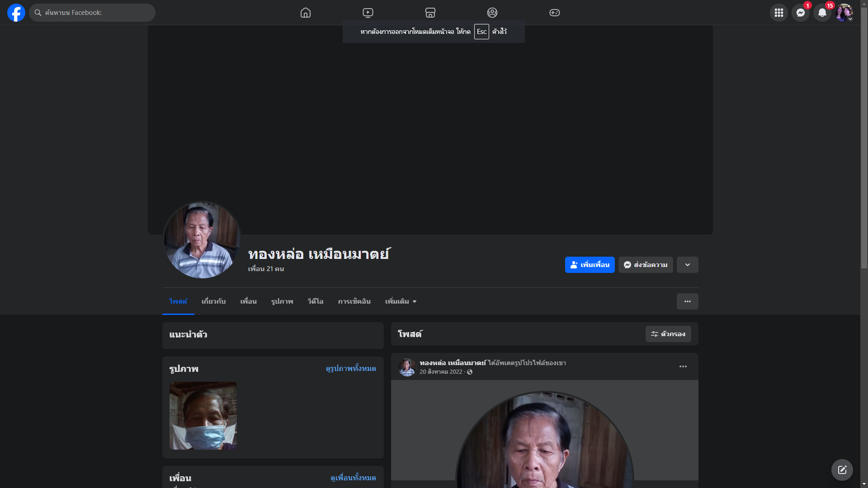Click the new message compose icon
The height and width of the screenshot is (488, 868).
[x=842, y=470]
